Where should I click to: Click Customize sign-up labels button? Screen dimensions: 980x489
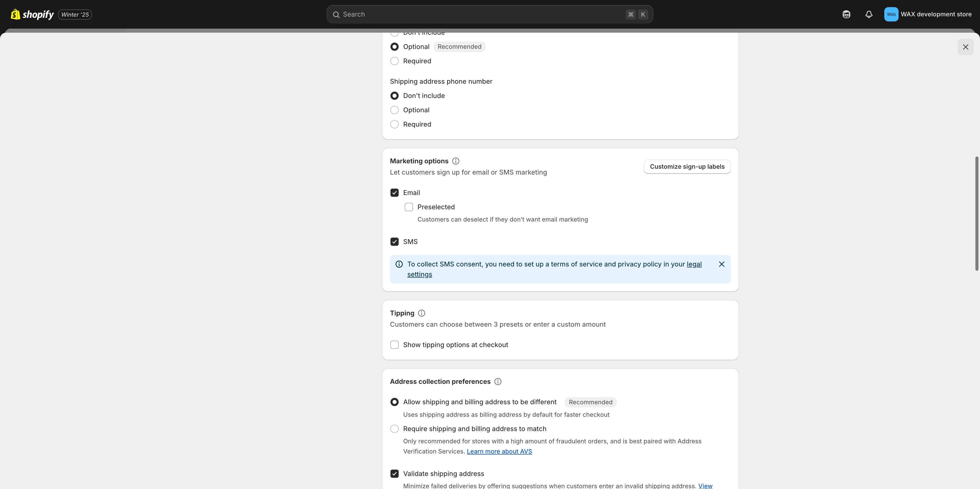(687, 167)
